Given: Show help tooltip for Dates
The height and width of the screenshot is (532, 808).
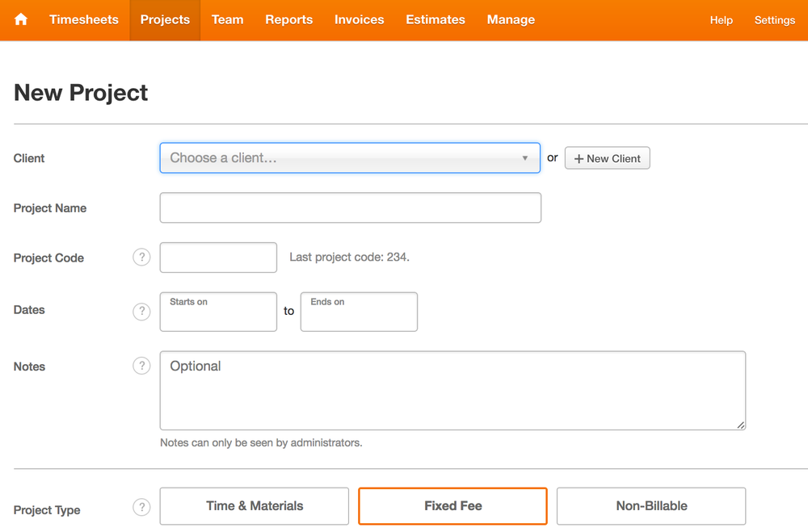Looking at the screenshot, I should click(x=141, y=311).
